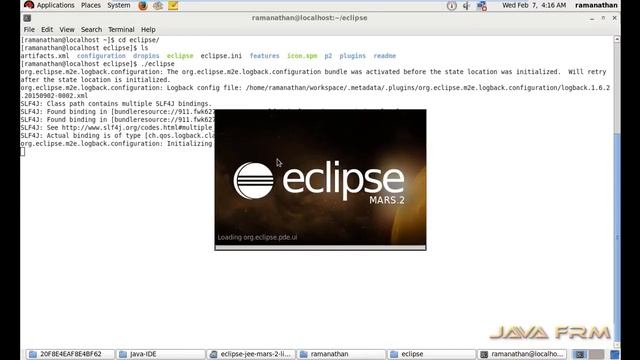The width and height of the screenshot is (640, 360).
Task: Click the update notification icon in system tray
Action: 451,6
